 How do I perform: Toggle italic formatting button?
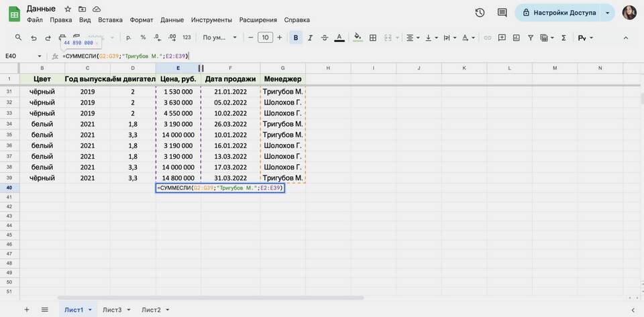click(310, 38)
